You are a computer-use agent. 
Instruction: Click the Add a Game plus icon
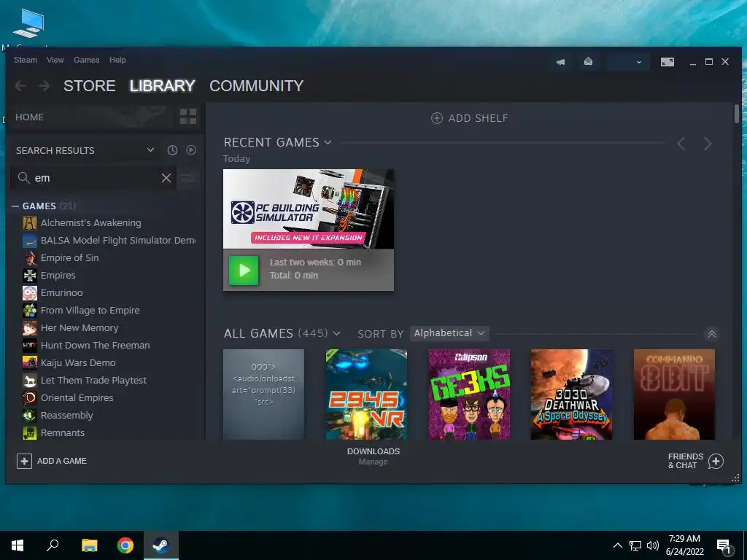tap(24, 461)
